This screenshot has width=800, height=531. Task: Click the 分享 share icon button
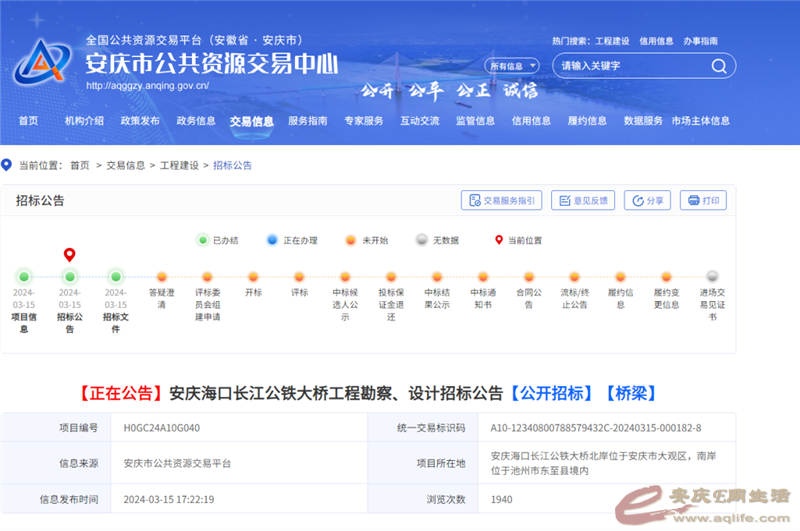[647, 200]
